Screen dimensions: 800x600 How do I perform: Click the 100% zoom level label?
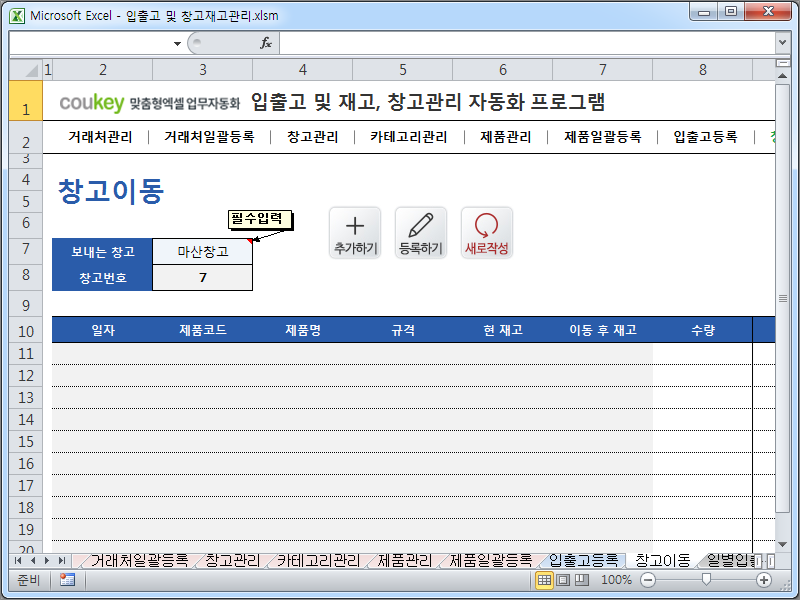616,580
